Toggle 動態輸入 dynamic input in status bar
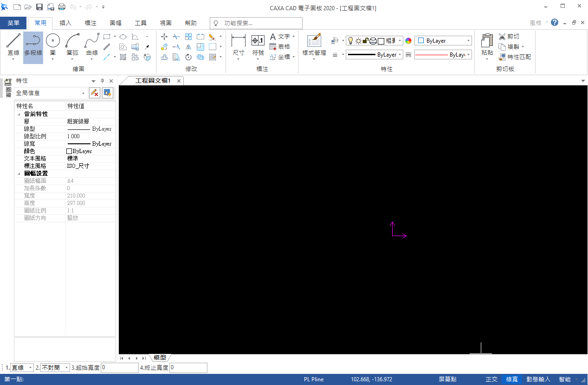This screenshot has height=385, width=588. (538, 379)
